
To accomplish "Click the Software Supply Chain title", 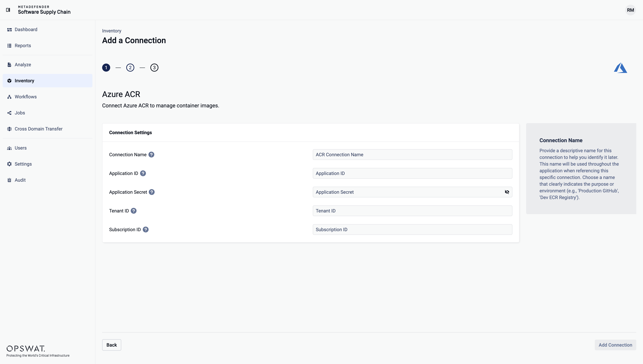I will tap(44, 12).
